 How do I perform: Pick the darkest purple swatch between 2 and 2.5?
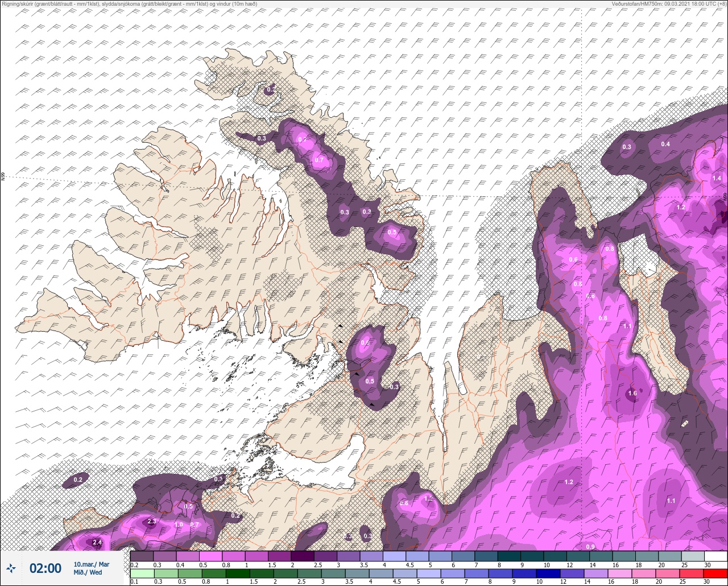[x=303, y=556]
